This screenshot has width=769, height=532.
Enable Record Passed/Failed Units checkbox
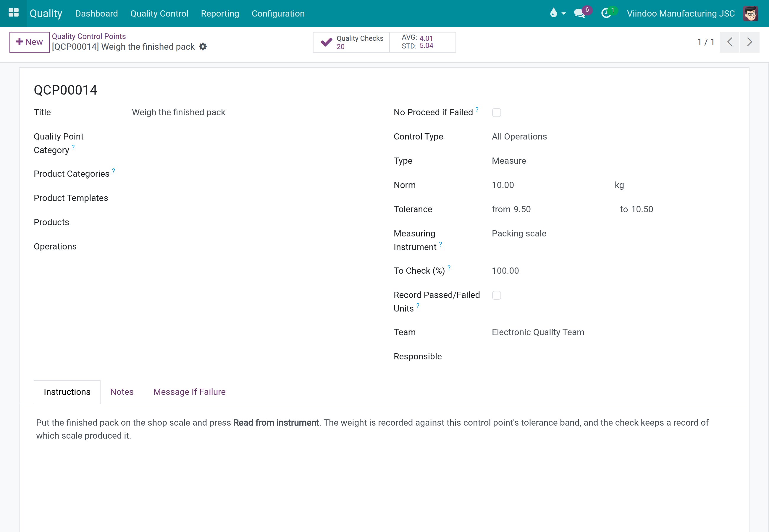[496, 295]
